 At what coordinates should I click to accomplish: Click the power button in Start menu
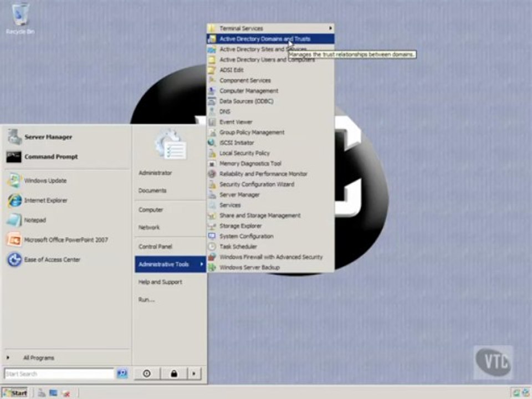[x=147, y=374]
